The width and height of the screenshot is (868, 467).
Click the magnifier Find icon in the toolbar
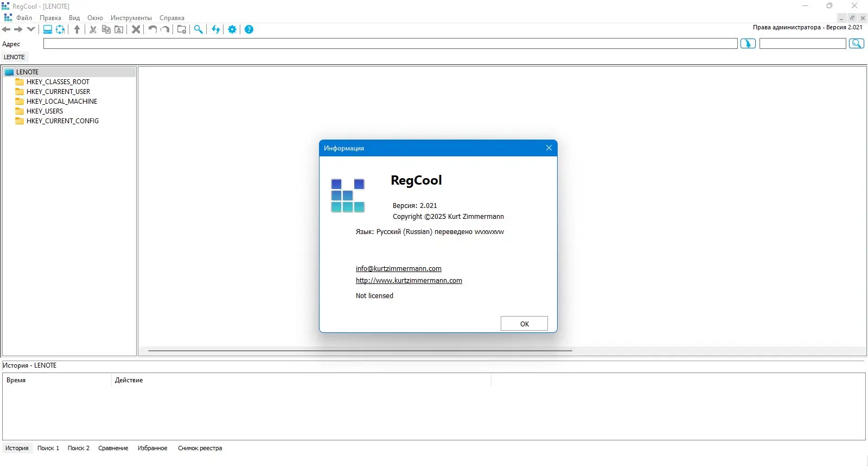(199, 29)
